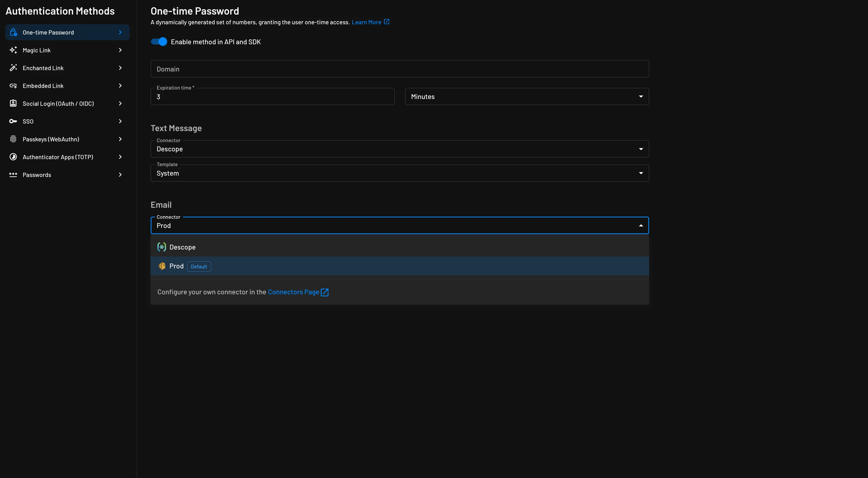The height and width of the screenshot is (478, 868).
Task: Click the Passkeys WebAuthn shield icon
Action: pos(13,139)
